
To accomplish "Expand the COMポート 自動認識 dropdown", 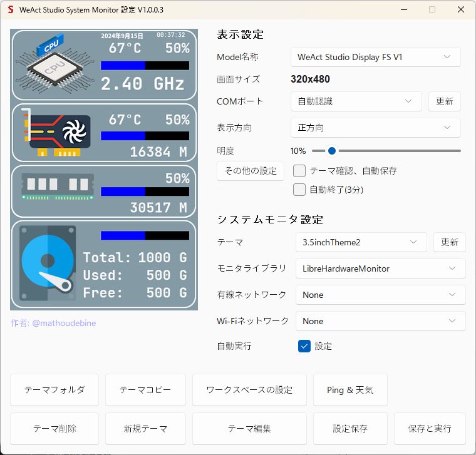I will click(356, 101).
